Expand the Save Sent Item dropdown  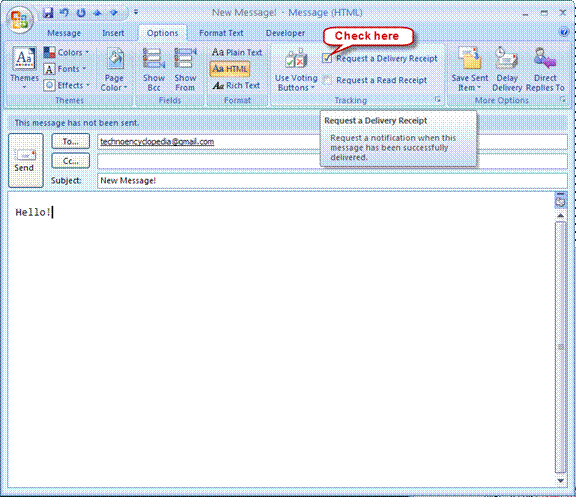pyautogui.click(x=470, y=70)
